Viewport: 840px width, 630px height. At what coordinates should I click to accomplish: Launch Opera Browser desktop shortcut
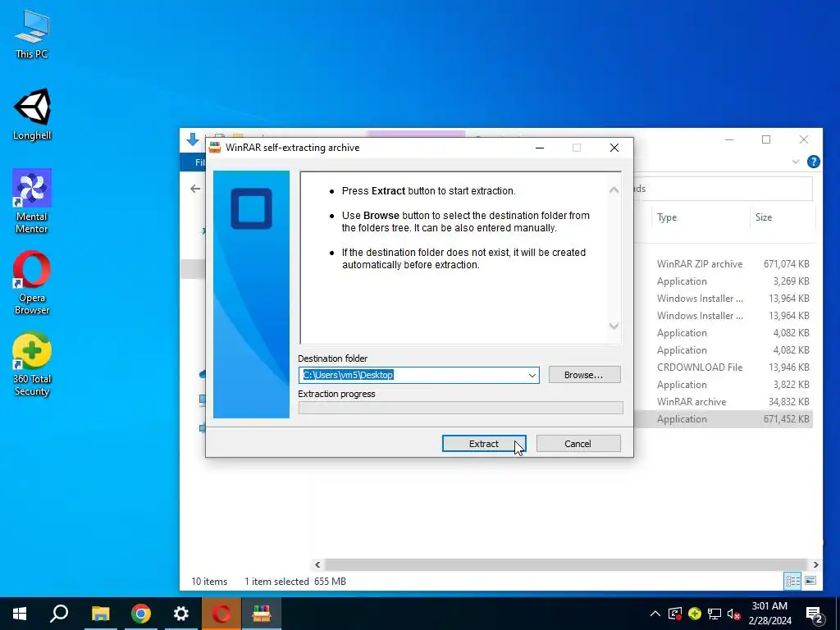[x=32, y=282]
